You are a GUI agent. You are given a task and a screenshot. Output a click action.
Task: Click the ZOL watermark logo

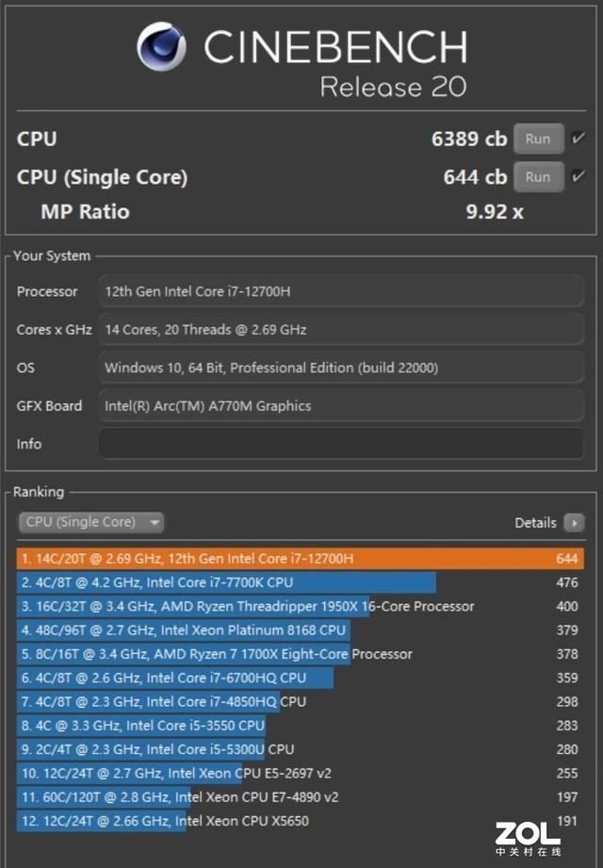click(x=528, y=839)
